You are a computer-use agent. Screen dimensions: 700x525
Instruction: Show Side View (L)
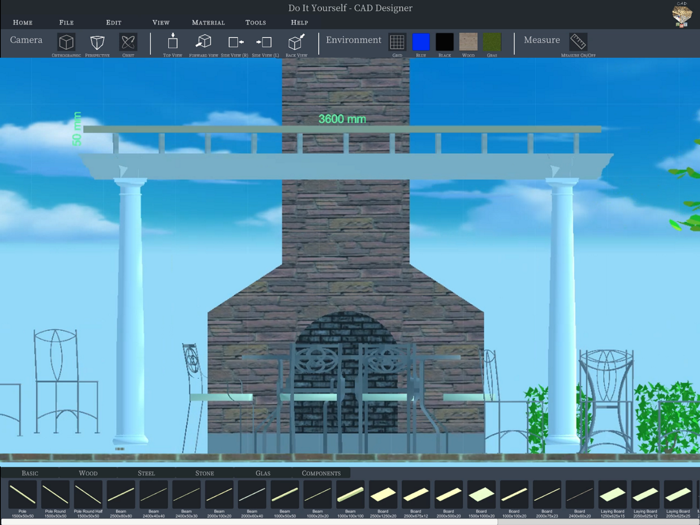point(265,42)
